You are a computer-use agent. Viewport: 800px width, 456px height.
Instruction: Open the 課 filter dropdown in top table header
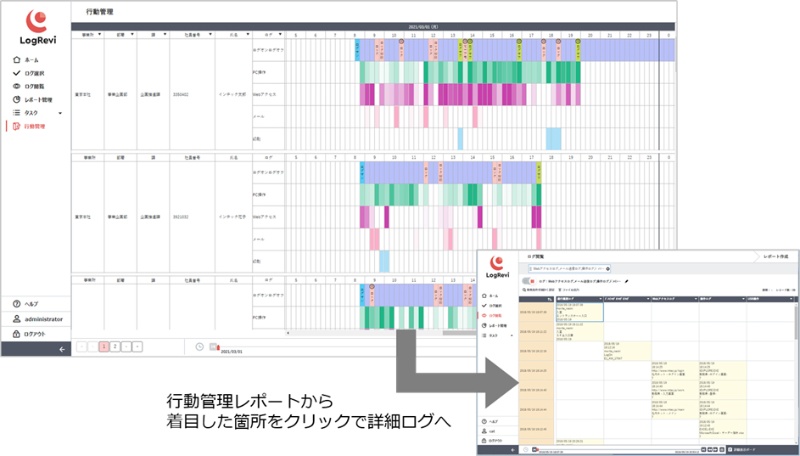[165, 34]
